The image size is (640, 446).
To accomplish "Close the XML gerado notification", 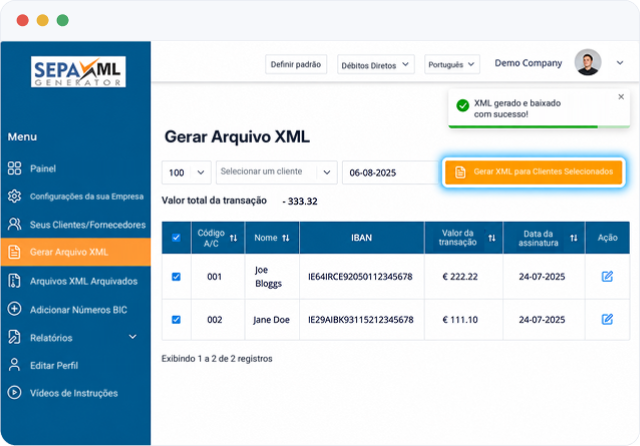I will coord(621,97).
